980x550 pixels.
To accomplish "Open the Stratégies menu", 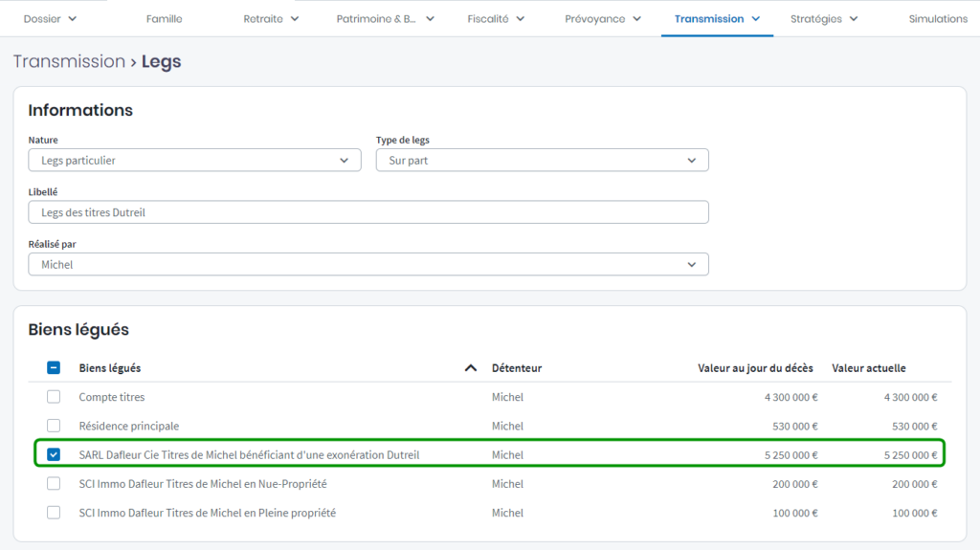I will click(824, 19).
